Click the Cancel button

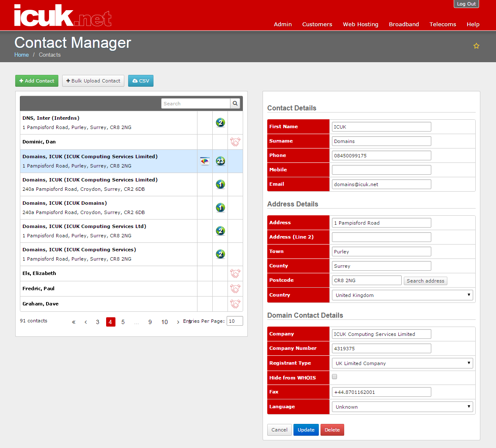click(x=280, y=430)
